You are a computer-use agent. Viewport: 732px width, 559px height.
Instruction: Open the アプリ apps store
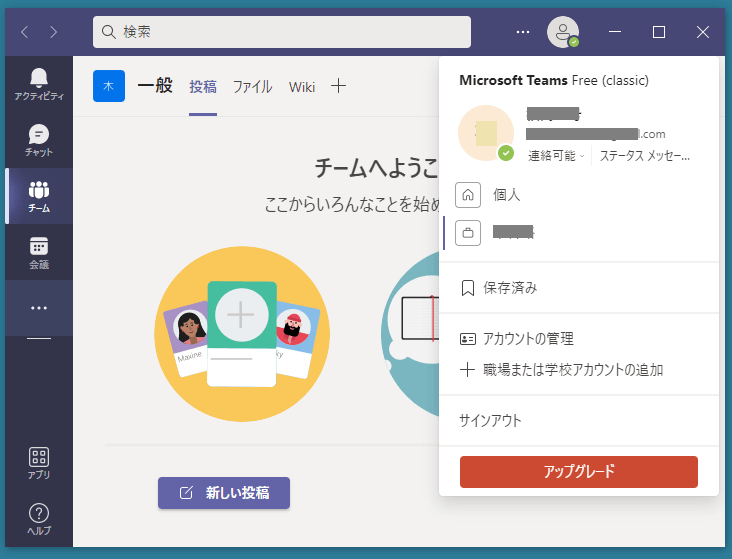click(x=39, y=463)
